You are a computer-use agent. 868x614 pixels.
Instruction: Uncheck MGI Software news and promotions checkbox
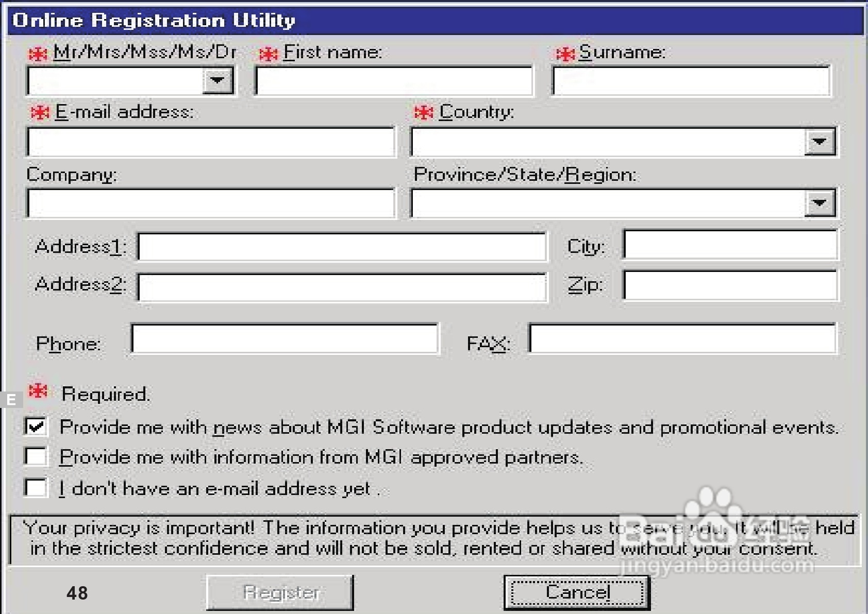tap(36, 427)
